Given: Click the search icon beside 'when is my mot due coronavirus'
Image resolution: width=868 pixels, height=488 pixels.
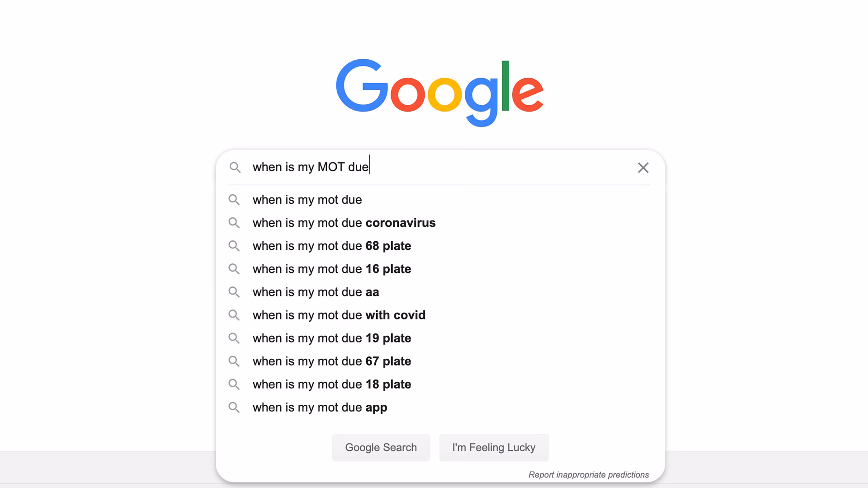Looking at the screenshot, I should (234, 223).
